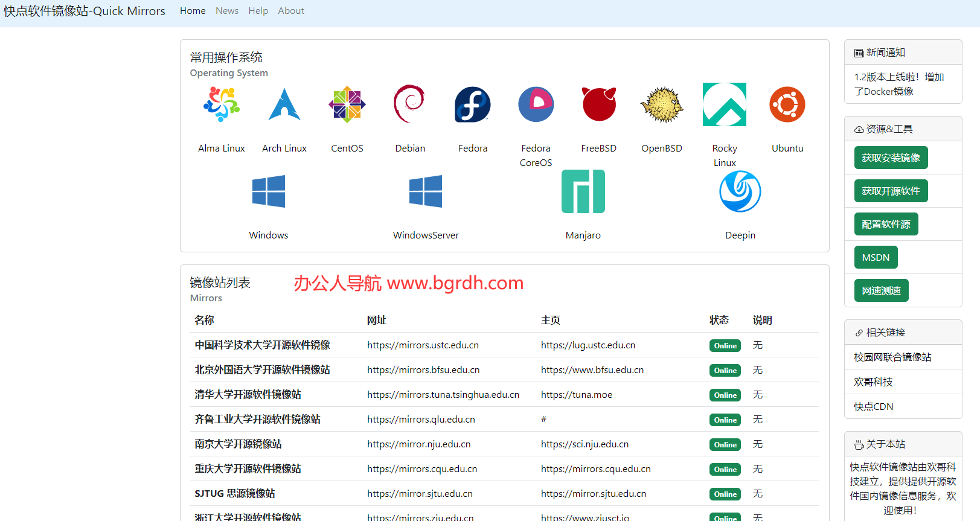Open the https://mirrors.cqu.edu.cn link in 网址 column

422,469
